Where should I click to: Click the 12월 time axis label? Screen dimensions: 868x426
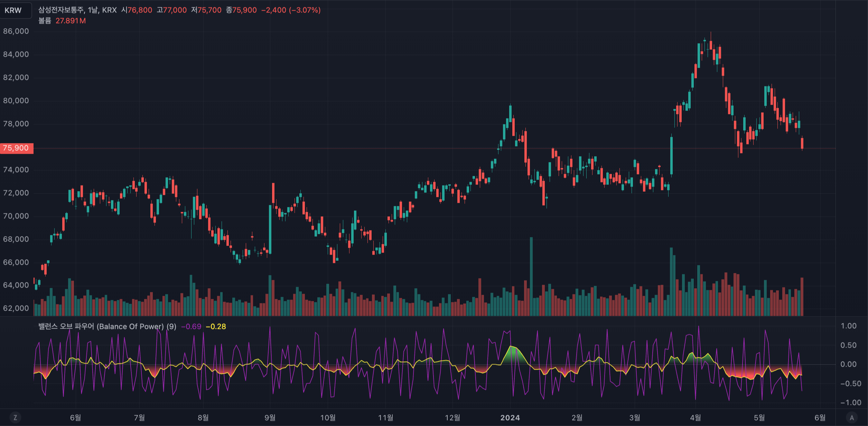point(452,418)
